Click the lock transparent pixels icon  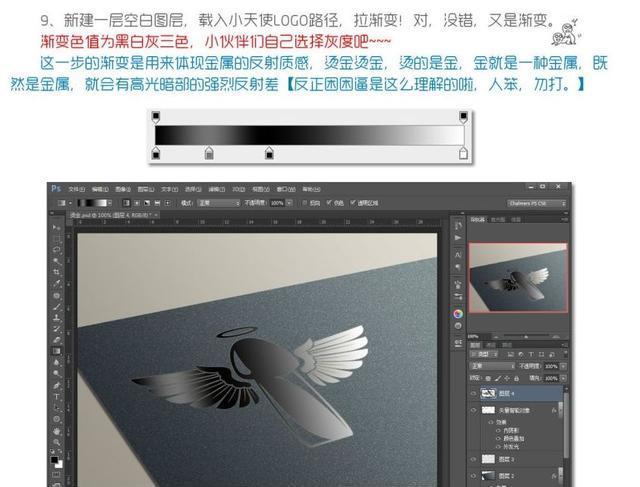click(488, 379)
